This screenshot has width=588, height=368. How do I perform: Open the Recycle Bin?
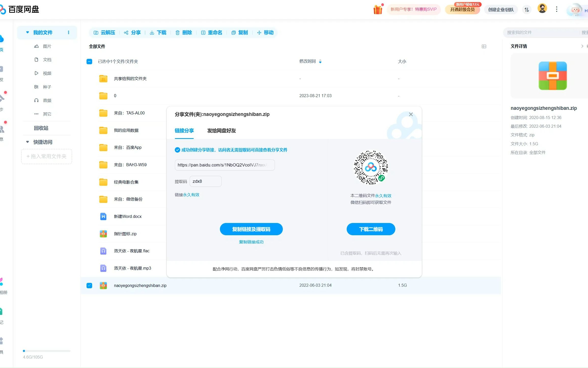[x=41, y=128]
